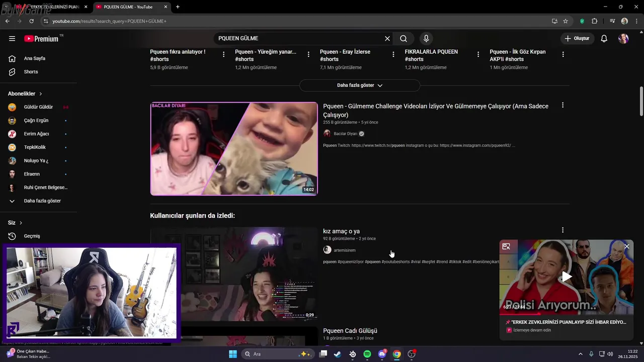This screenshot has height=362, width=644.
Task: Resume the miniplayer video with play button
Action: tap(567, 277)
